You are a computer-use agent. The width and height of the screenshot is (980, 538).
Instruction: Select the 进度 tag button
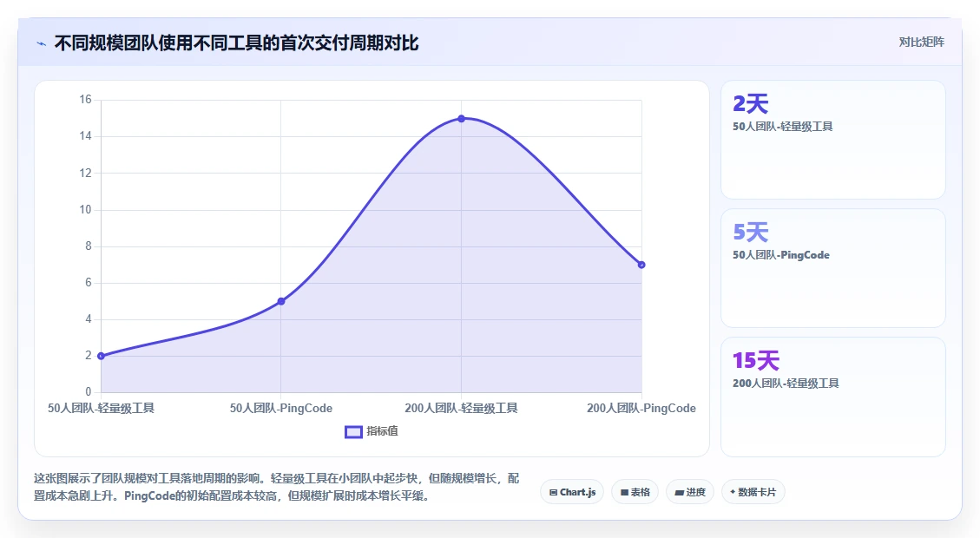pos(690,492)
